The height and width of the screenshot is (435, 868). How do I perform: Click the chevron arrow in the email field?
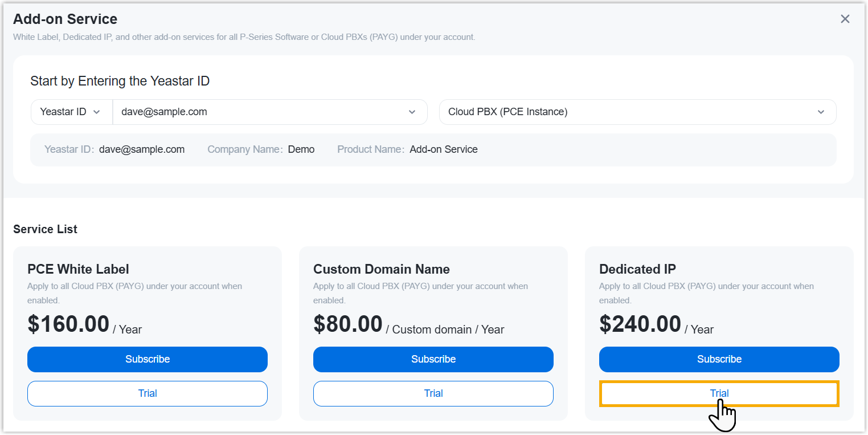(x=412, y=112)
